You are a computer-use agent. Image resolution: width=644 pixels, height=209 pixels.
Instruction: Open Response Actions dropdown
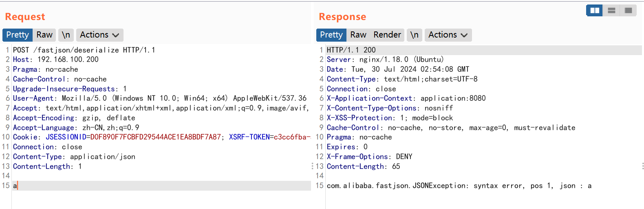pos(448,35)
